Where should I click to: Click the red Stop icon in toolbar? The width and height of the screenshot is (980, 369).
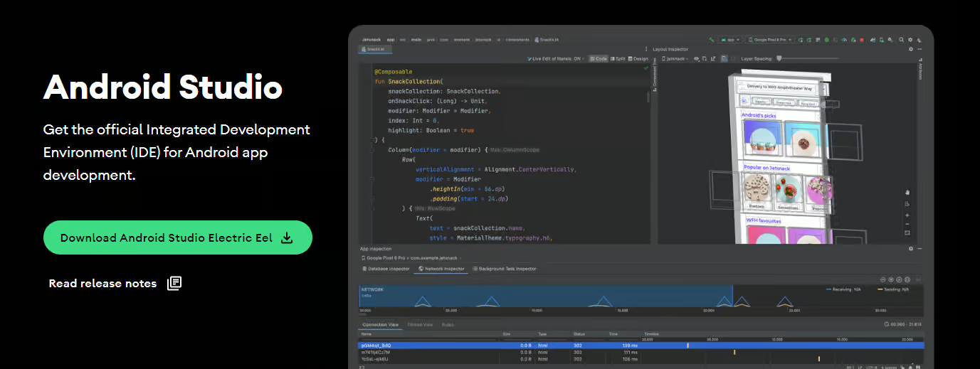[862, 40]
